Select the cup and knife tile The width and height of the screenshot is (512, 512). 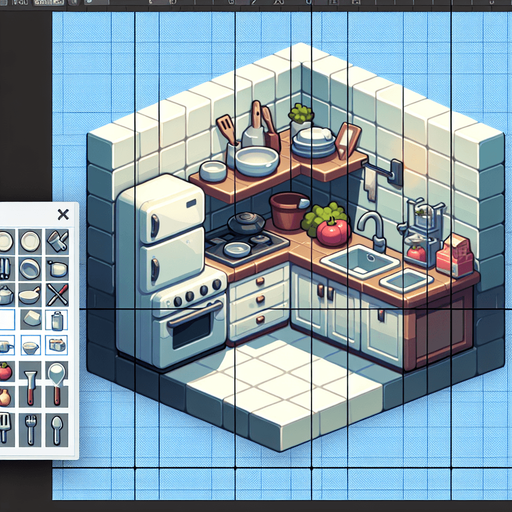point(57,241)
